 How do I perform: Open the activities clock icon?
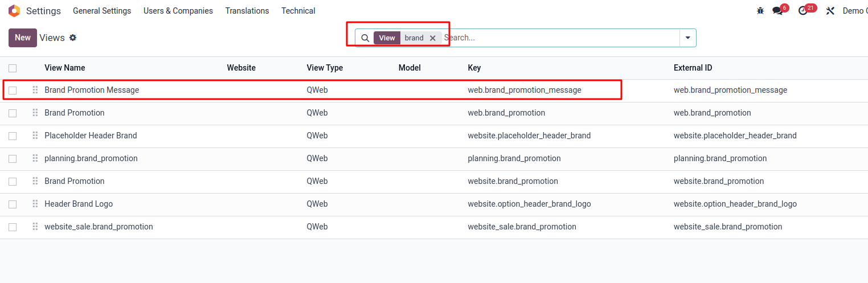[803, 11]
